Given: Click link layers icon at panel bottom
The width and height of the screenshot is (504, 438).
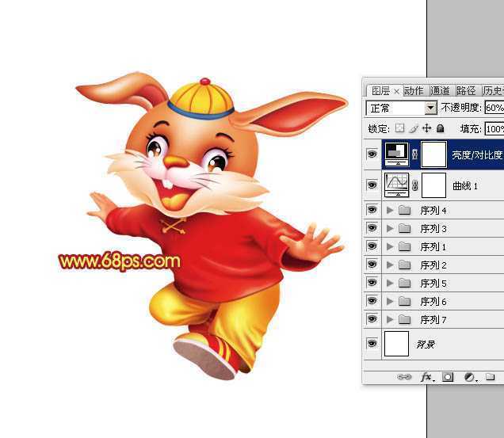Looking at the screenshot, I should coord(404,377).
